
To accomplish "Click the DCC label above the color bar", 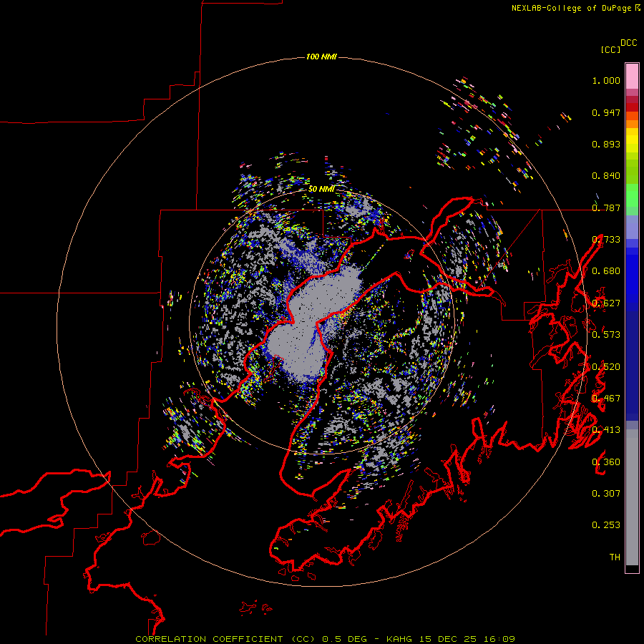I will tap(628, 43).
